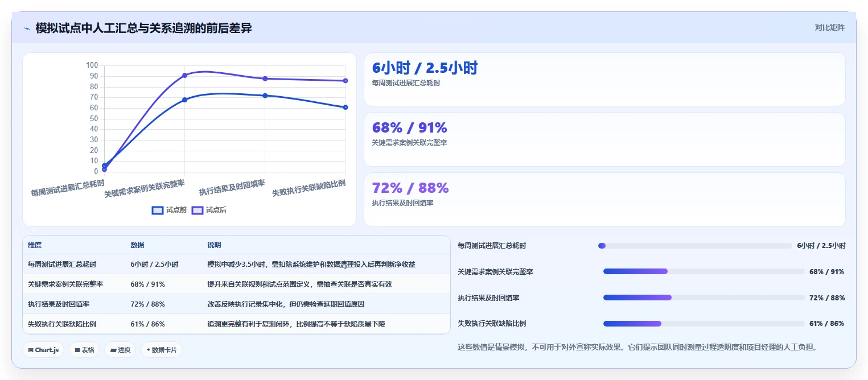Select table cell 72% / 88%
This screenshot has height=380, width=868.
point(147,304)
